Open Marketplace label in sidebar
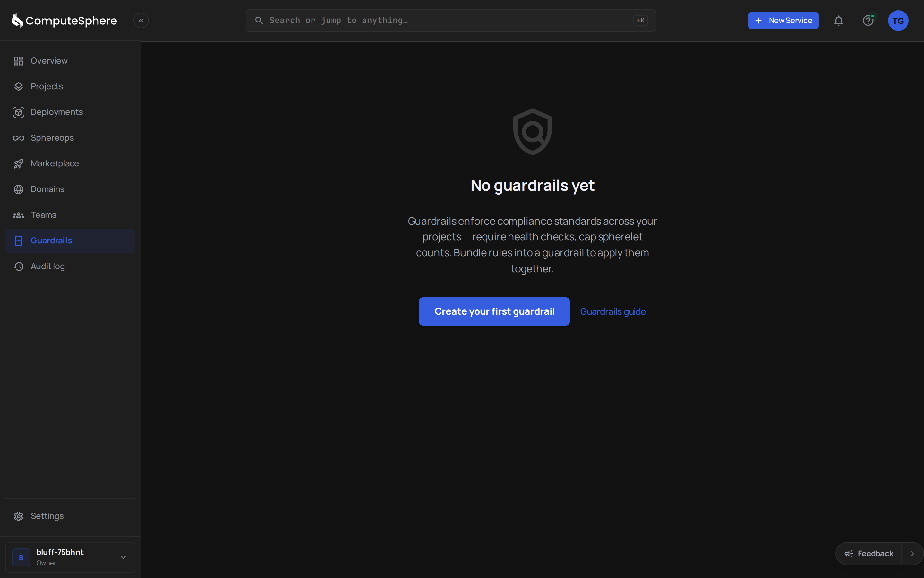Viewport: 924px width, 578px height. coord(55,164)
